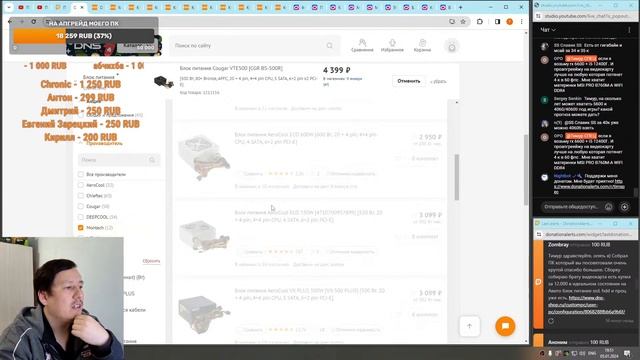Click the search magnifier in the site search
This screenshot has height=360, width=640.
tap(329, 46)
